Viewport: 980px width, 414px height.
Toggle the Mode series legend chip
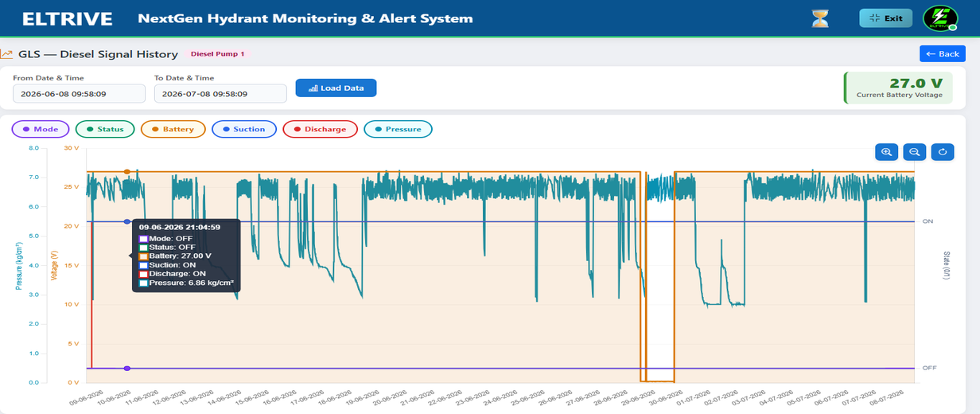pos(41,129)
